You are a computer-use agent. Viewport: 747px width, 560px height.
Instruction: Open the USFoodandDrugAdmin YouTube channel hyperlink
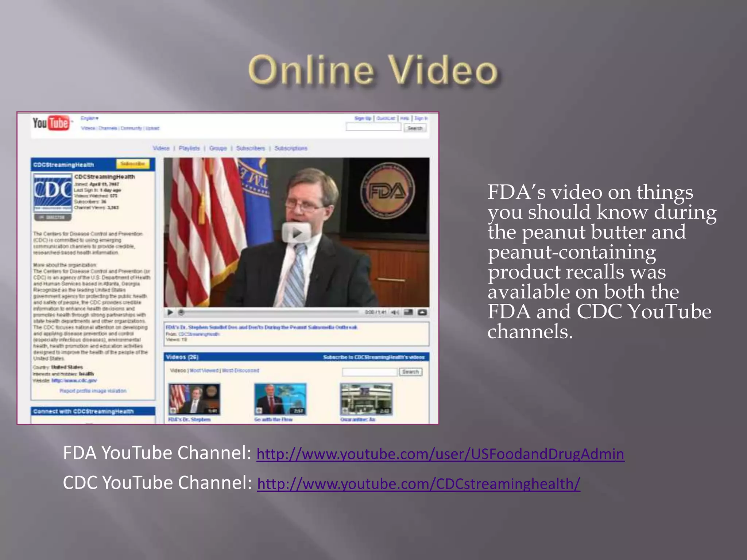(x=440, y=454)
